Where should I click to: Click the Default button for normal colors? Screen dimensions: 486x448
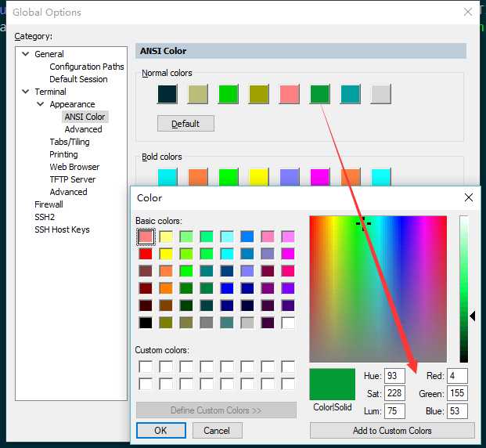185,124
